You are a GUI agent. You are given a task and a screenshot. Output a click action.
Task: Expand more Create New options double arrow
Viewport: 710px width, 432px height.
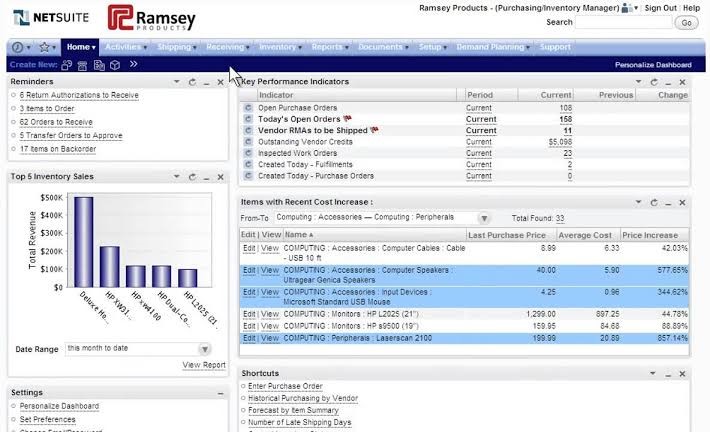tap(133, 64)
